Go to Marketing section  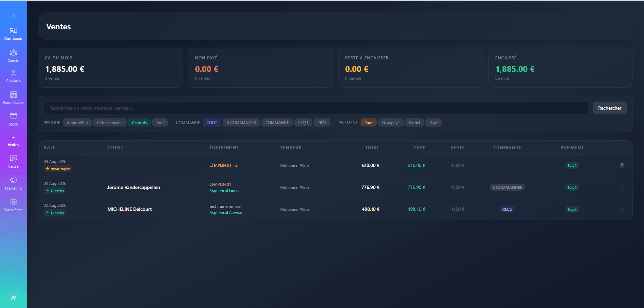(13, 184)
